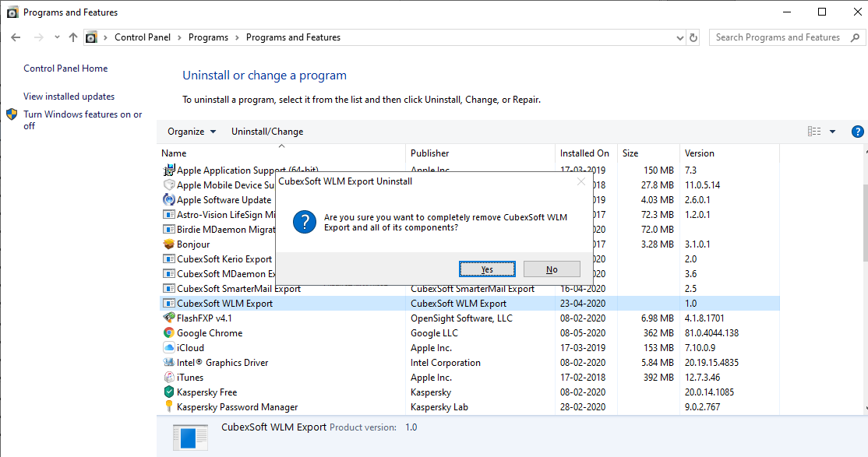Screen dimensions: 868x457
Task: Click OpenSight Software, LLC publisher cell
Action: click(x=461, y=318)
